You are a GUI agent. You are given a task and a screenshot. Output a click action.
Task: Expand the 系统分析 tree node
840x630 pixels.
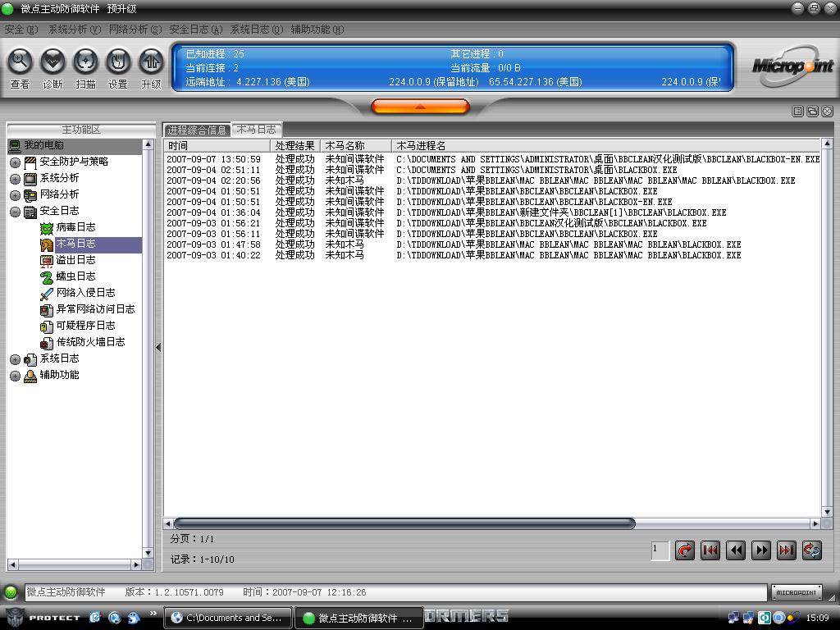coord(15,179)
